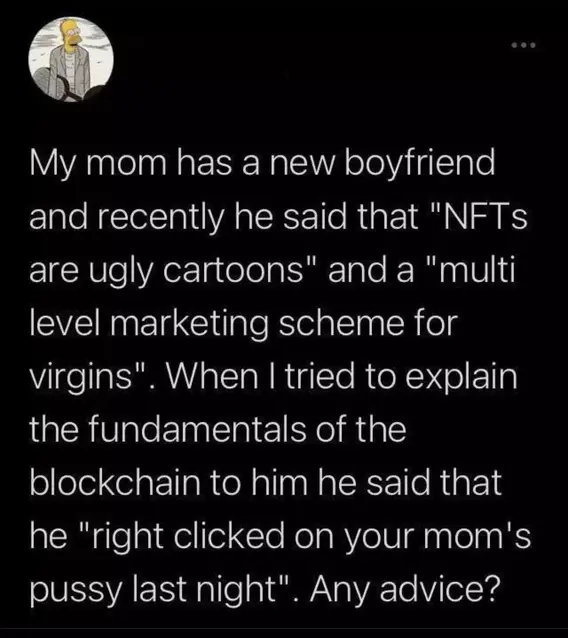This screenshot has height=638, width=568.
Task: Click the word "recently" in second line
Action: [x=160, y=218]
